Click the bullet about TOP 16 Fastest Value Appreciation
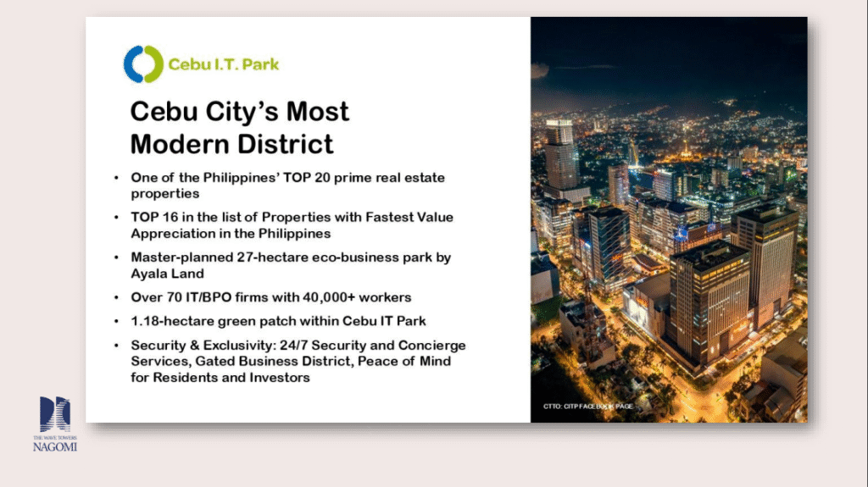The height and width of the screenshot is (487, 868). tap(292, 225)
